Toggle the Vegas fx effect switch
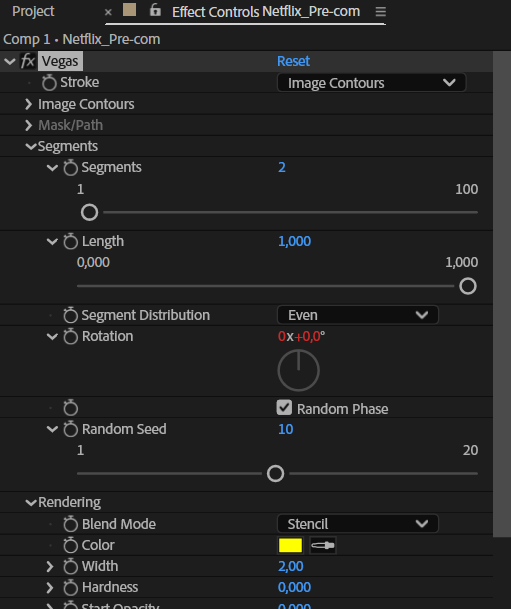 click(x=28, y=61)
